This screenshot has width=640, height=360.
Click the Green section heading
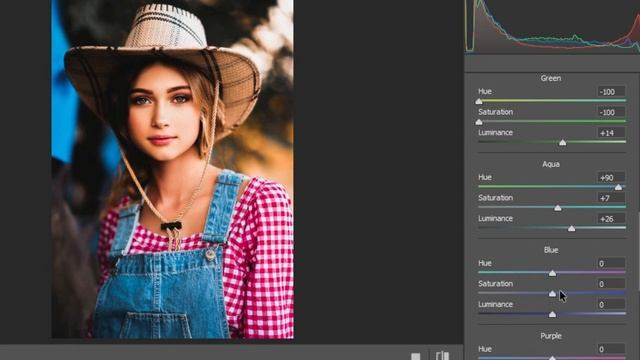pyautogui.click(x=551, y=78)
